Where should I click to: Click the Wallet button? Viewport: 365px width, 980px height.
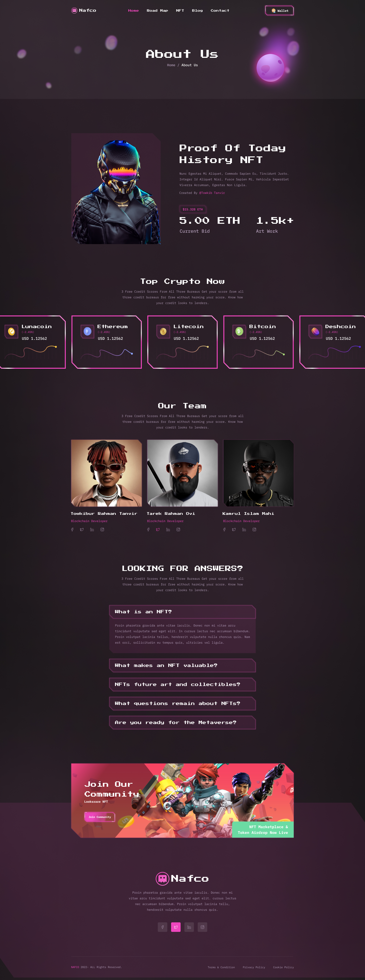(279, 11)
